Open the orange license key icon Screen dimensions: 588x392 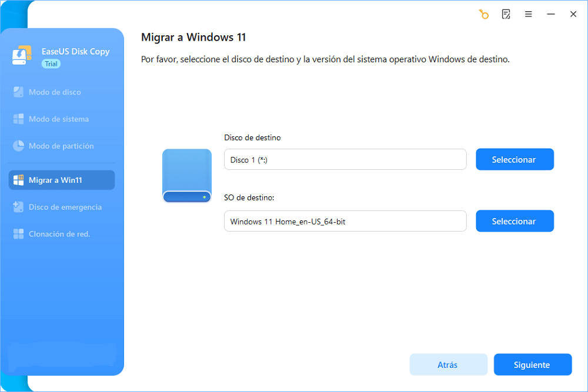pyautogui.click(x=484, y=14)
